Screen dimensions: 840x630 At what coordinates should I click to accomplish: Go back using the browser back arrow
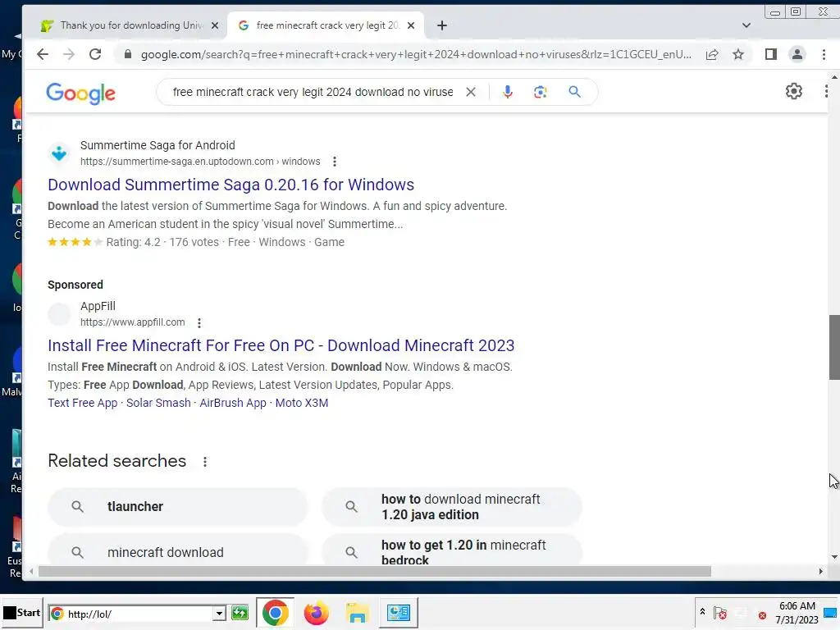tap(43, 54)
